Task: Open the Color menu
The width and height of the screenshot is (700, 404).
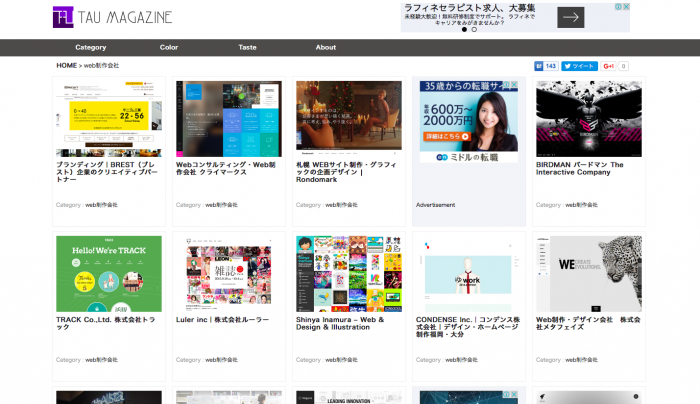Action: point(169,47)
